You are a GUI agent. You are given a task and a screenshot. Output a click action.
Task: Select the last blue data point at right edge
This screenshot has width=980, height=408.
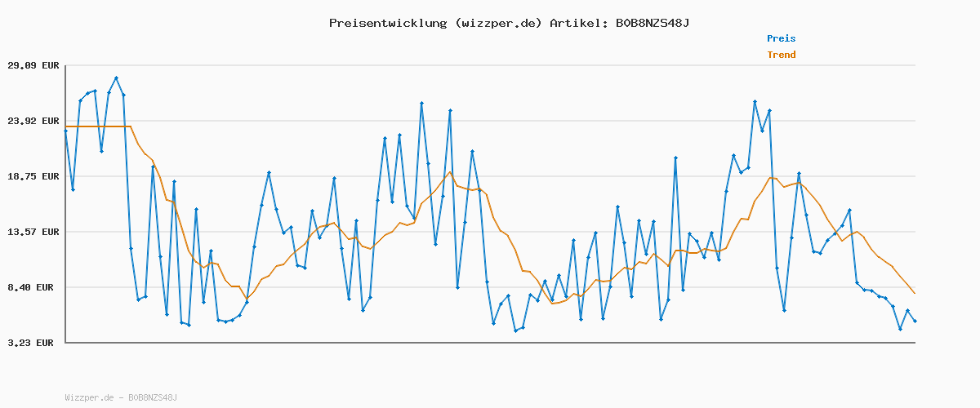point(915,322)
